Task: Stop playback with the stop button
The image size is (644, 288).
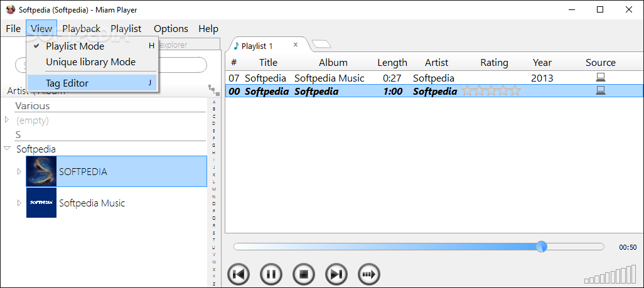Action: [304, 274]
